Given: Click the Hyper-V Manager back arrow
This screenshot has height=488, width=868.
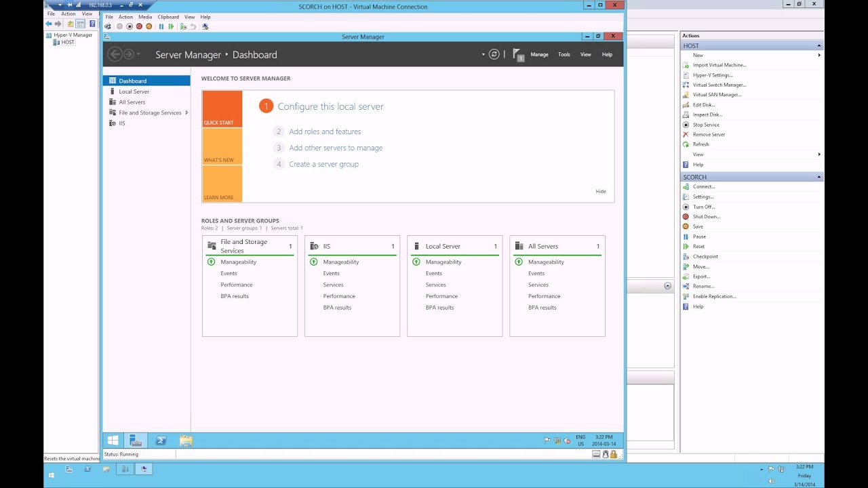Looking at the screenshot, I should tap(49, 24).
